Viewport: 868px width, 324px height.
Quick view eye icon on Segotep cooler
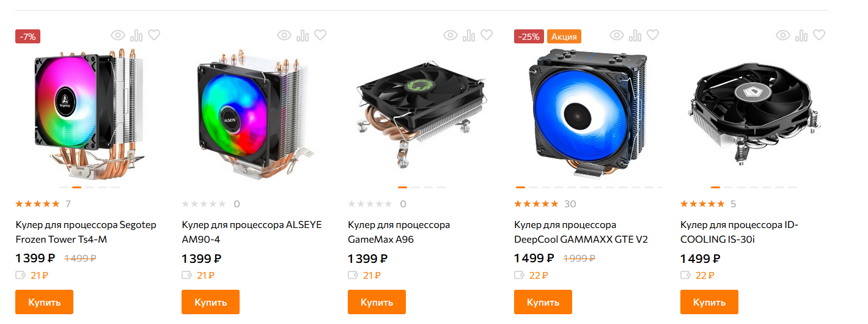[118, 35]
